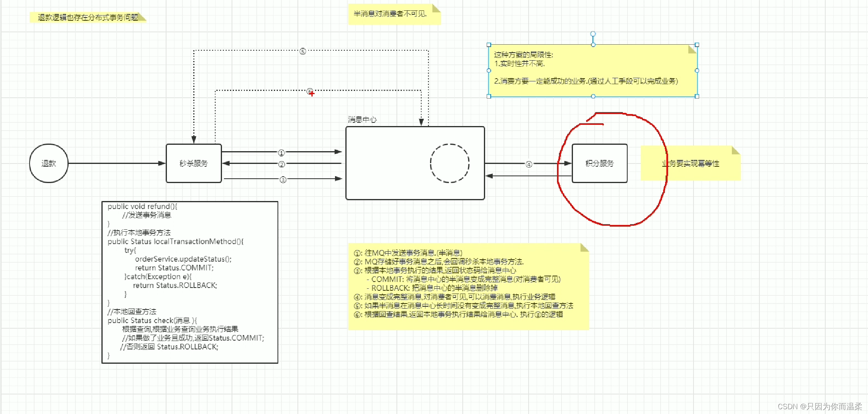This screenshot has height=414, width=868.
Task: Click the '//本地回查方法' comment line
Action: pos(132,312)
